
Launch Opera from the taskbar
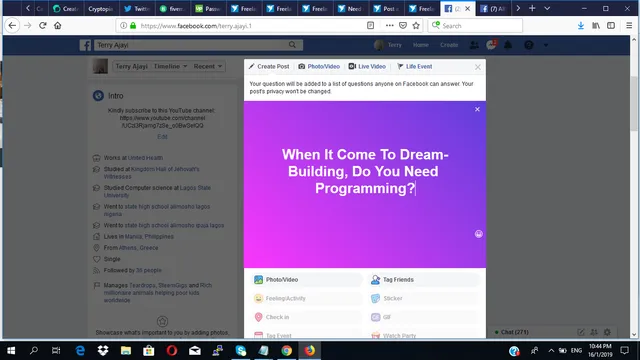(171, 350)
